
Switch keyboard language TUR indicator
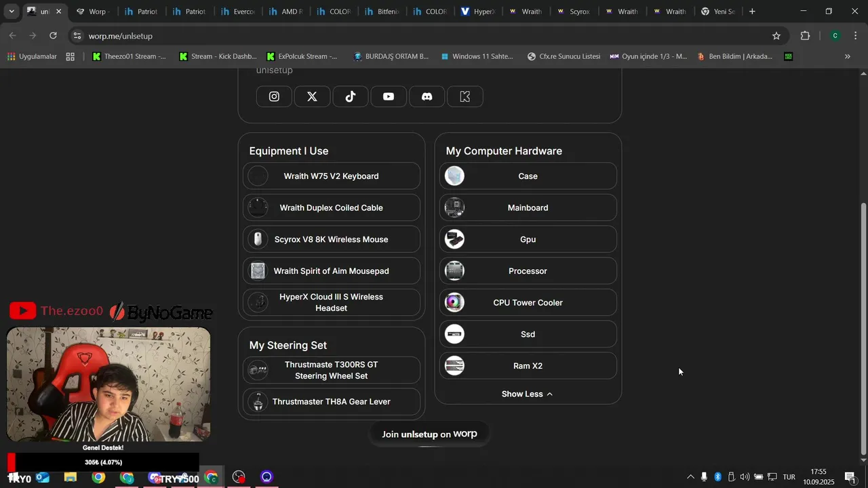coord(789,477)
